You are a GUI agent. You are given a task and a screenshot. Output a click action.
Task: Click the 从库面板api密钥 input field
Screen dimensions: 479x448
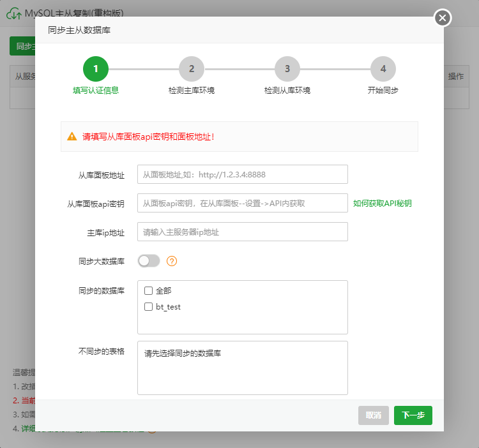[242, 204]
